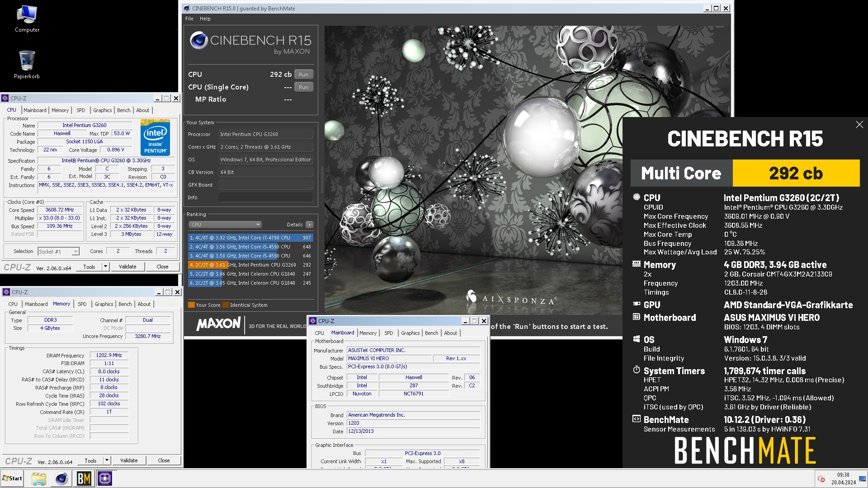Click the Identical System legend swatch

(x=226, y=305)
